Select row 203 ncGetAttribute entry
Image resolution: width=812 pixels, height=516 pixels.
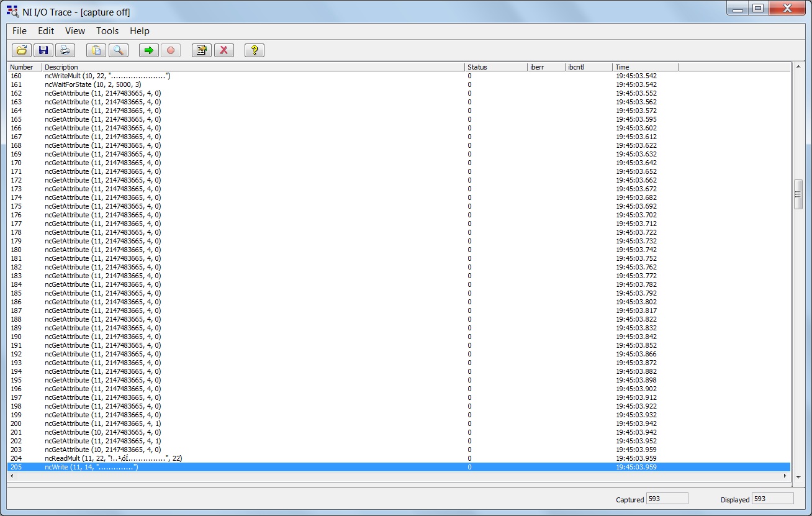[x=399, y=450]
